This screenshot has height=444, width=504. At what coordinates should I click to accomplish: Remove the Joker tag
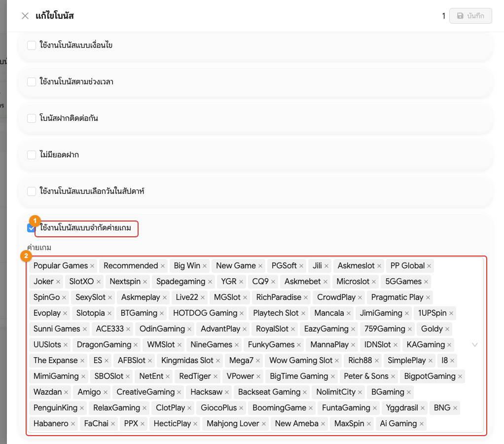point(58,282)
